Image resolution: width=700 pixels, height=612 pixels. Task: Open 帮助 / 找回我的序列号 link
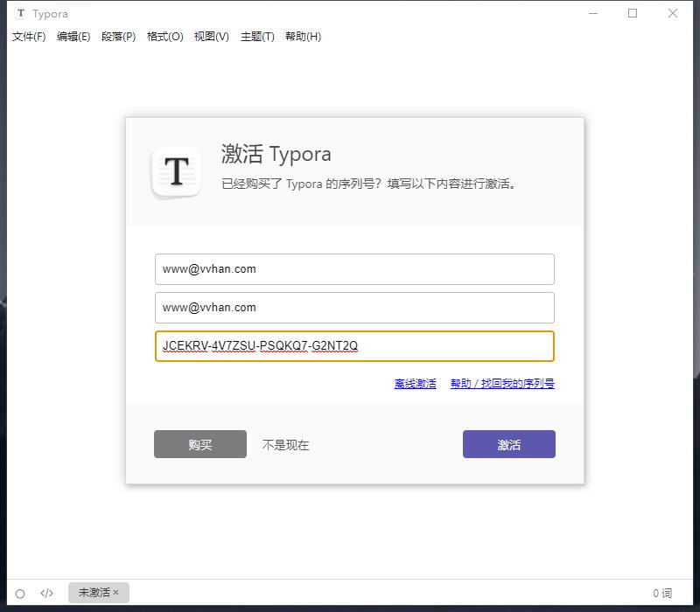coord(502,384)
